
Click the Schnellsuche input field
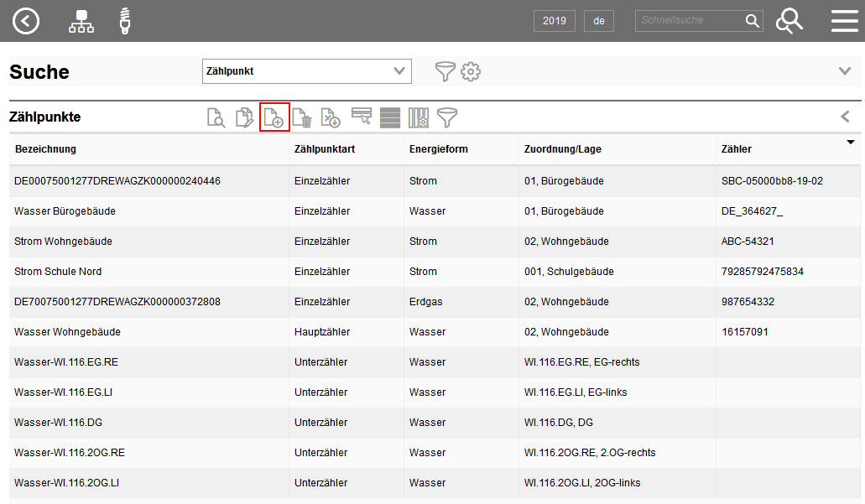[x=690, y=21]
